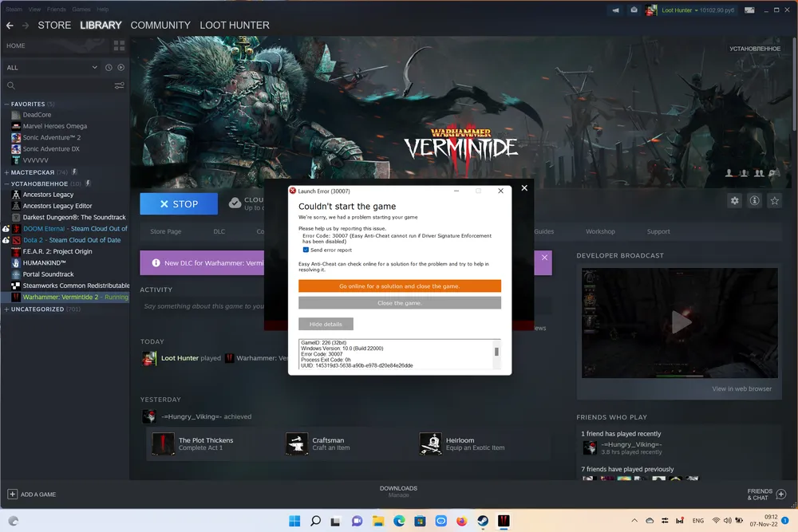798x532 pixels.
Task: Switch library to grid view icon
Action: point(119,45)
